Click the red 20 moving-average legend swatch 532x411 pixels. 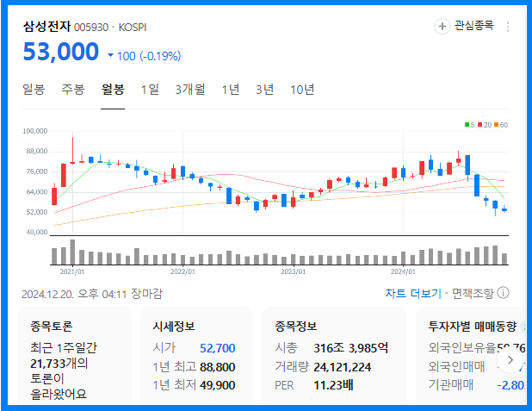click(480, 125)
